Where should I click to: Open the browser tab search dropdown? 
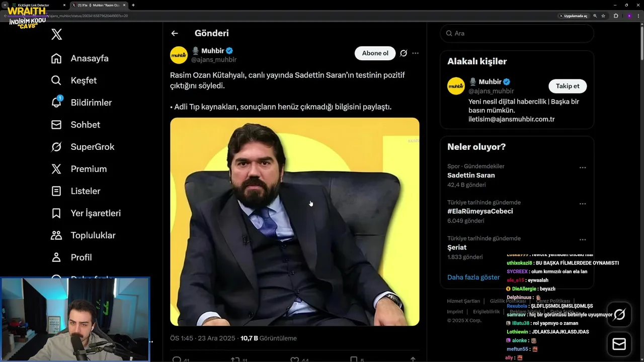click(5, 5)
